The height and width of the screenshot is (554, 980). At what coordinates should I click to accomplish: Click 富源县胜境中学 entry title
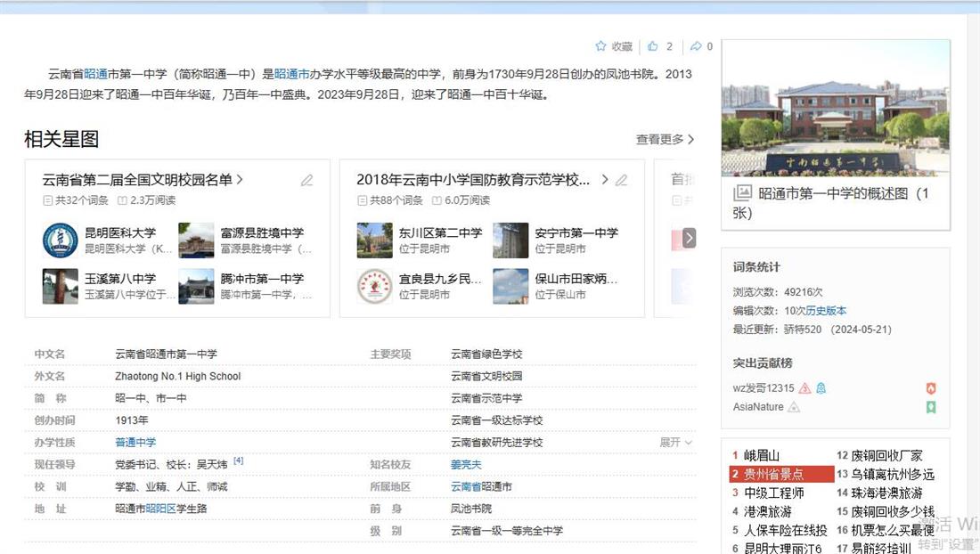tap(262, 233)
